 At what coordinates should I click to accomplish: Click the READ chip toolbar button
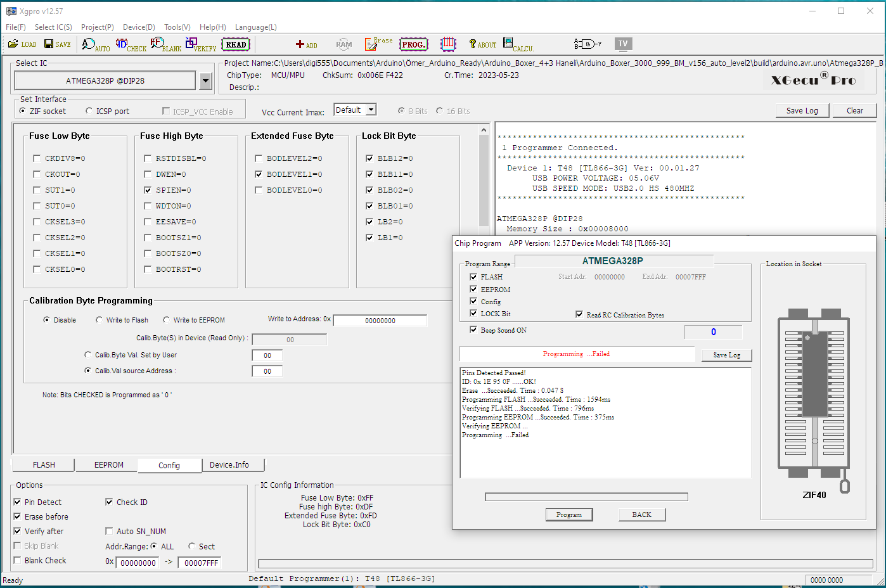[236, 44]
